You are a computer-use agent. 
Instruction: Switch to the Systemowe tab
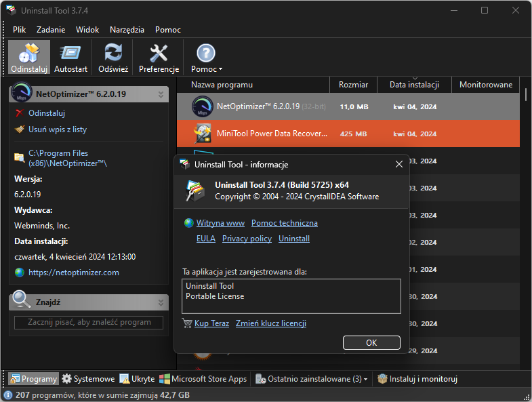88,379
